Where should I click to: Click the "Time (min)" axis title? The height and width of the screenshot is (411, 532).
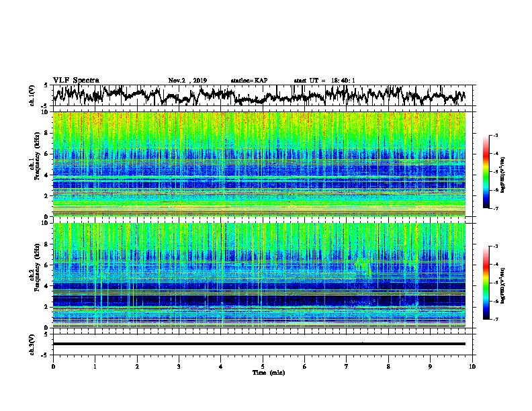click(269, 373)
